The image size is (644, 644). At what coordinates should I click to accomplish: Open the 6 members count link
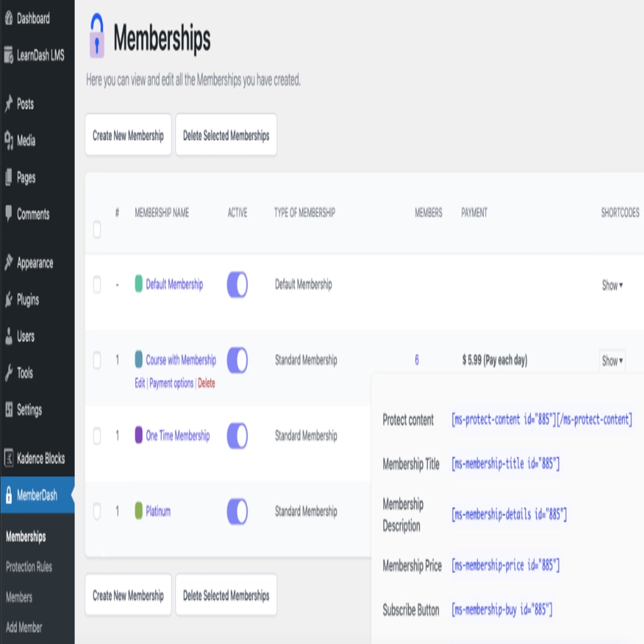coord(417,360)
